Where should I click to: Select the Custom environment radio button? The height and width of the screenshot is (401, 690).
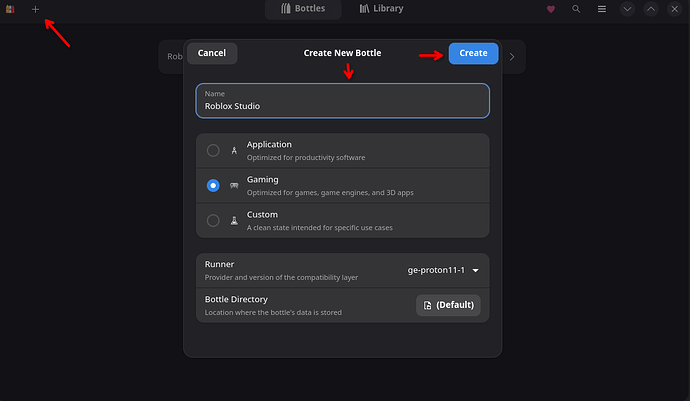[x=213, y=221]
